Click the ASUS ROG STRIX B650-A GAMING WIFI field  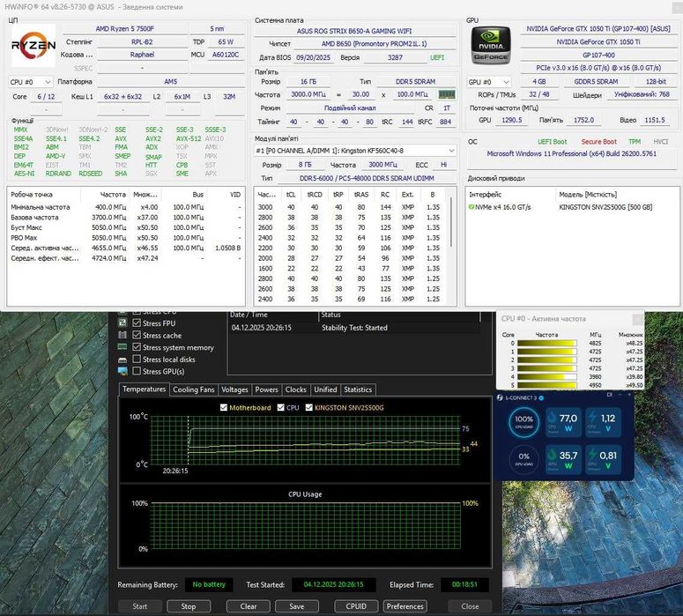point(354,31)
